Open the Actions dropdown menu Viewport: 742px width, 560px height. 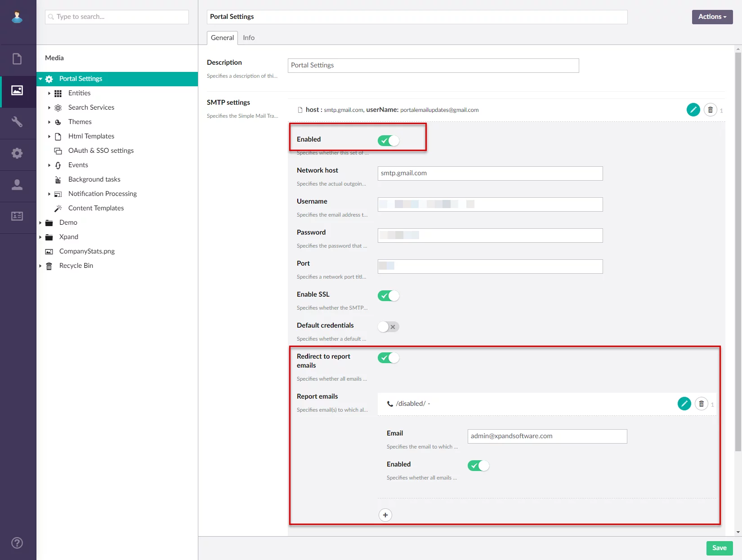pyautogui.click(x=712, y=17)
